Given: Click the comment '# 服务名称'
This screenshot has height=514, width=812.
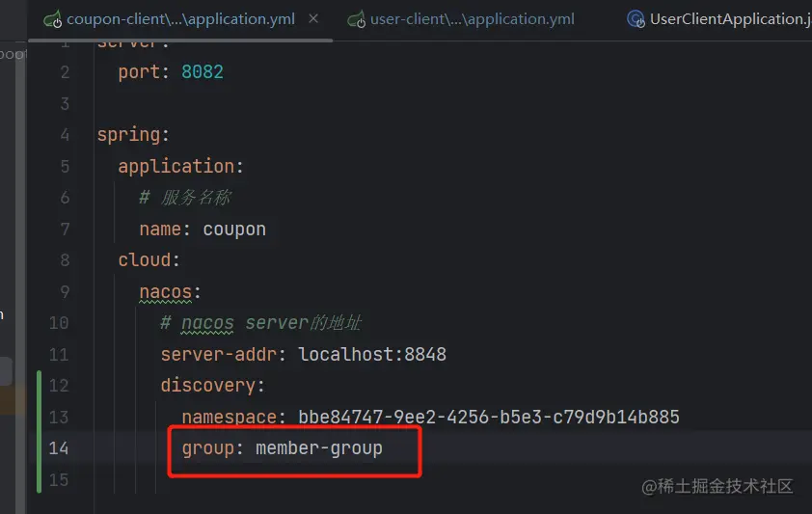Looking at the screenshot, I should coord(185,198).
